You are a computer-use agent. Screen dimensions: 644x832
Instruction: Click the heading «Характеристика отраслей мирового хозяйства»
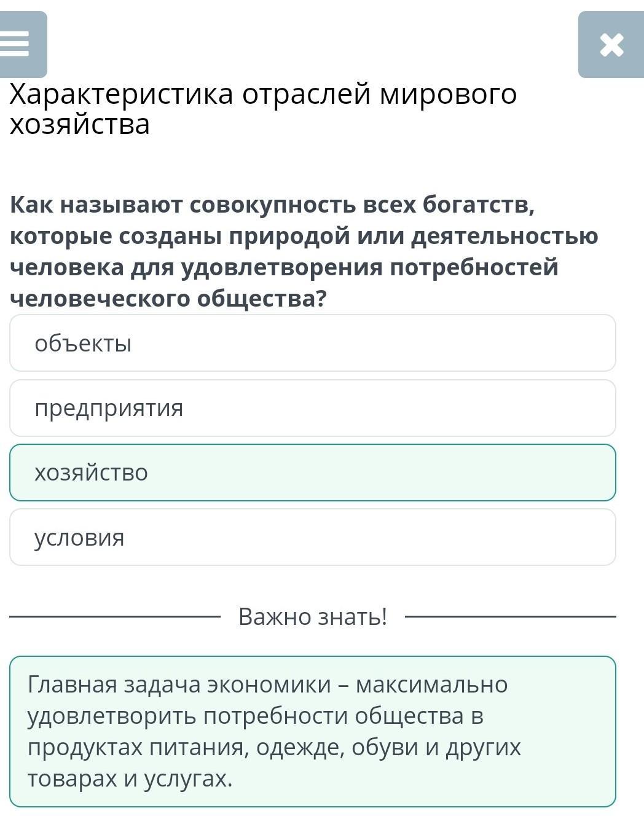pos(263,108)
